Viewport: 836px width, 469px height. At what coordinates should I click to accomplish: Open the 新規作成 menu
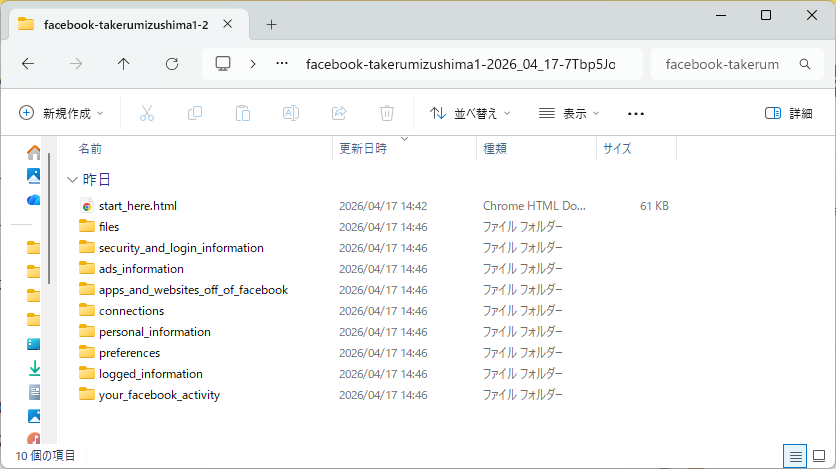pyautogui.click(x=62, y=113)
